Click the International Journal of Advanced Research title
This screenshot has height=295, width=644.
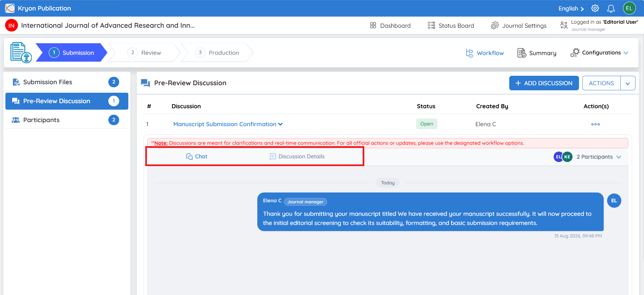[x=108, y=25]
